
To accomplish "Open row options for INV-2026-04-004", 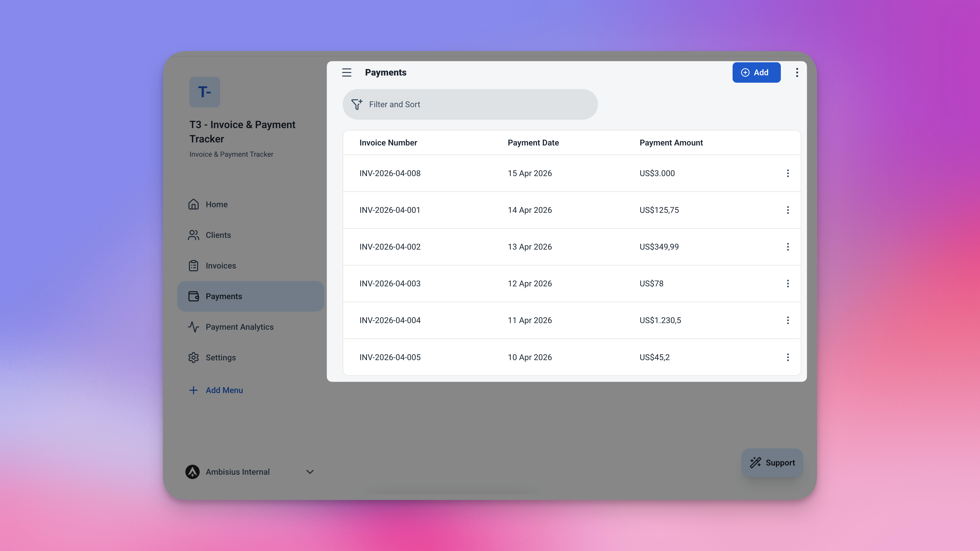I will point(787,320).
